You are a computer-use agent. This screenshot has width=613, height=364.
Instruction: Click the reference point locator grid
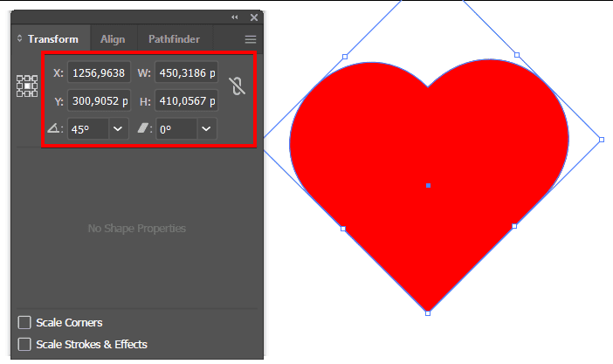coord(27,86)
